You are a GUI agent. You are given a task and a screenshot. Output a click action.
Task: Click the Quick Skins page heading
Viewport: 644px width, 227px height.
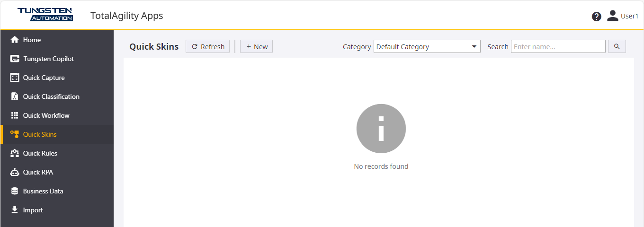tap(154, 46)
